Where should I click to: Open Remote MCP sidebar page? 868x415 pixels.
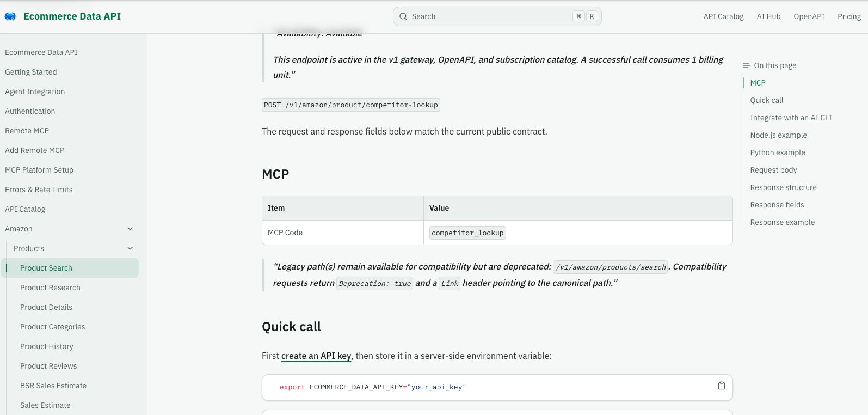pyautogui.click(x=27, y=131)
